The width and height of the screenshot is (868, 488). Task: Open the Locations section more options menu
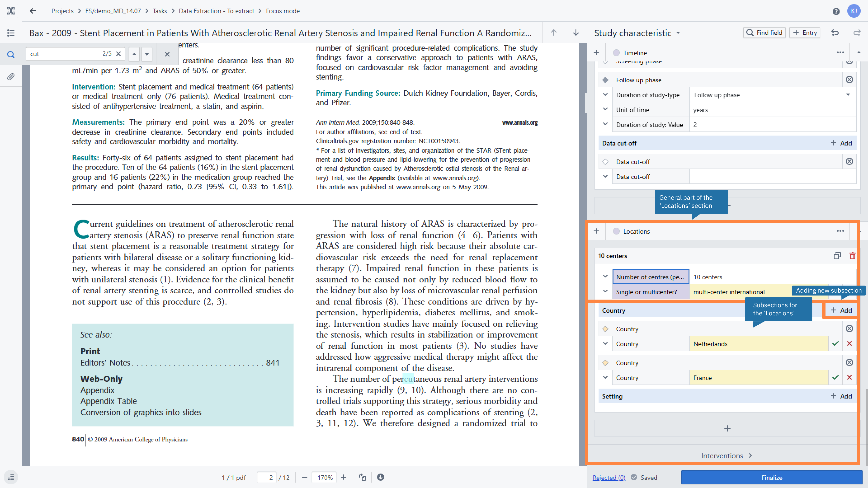840,231
